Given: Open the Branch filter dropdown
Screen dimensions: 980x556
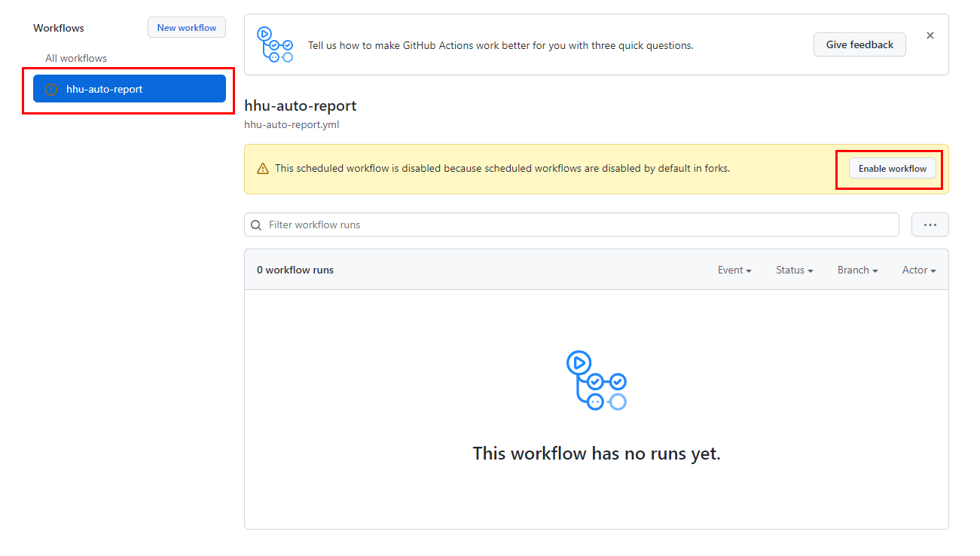Looking at the screenshot, I should tap(858, 270).
